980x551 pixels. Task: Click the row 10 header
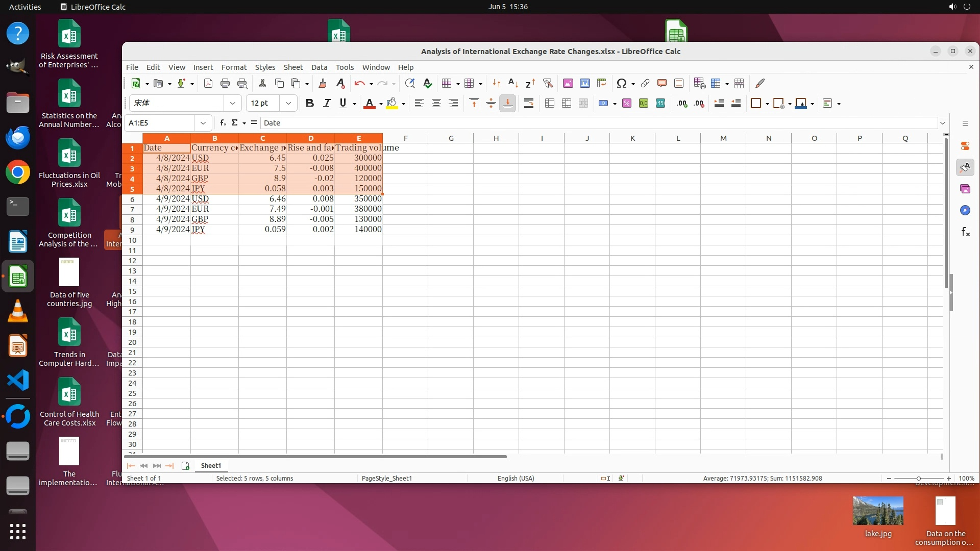pos(132,240)
